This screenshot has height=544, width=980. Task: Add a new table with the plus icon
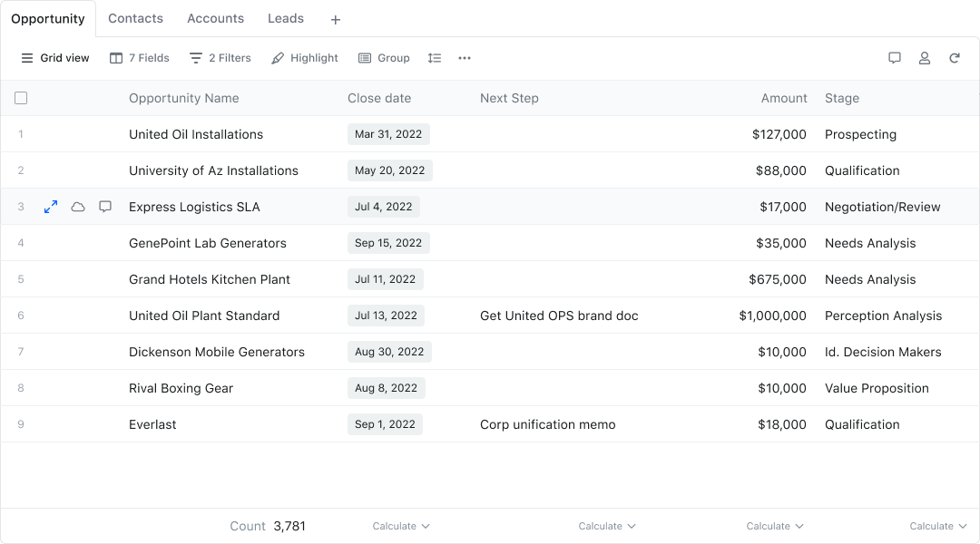(x=336, y=20)
